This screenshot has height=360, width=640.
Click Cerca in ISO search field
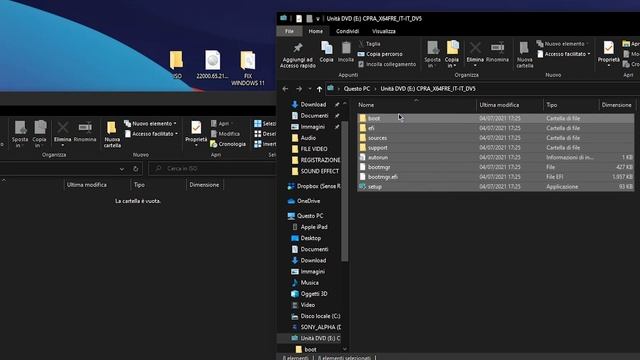coord(212,169)
